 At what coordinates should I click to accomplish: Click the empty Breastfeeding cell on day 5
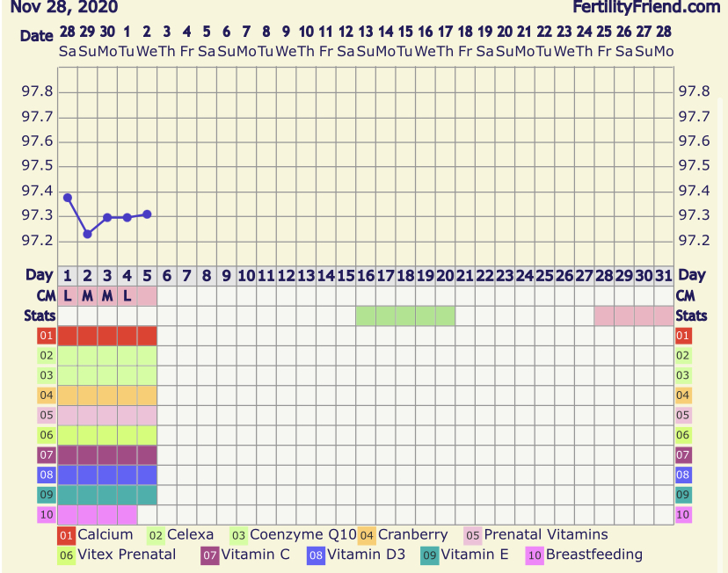click(147, 515)
